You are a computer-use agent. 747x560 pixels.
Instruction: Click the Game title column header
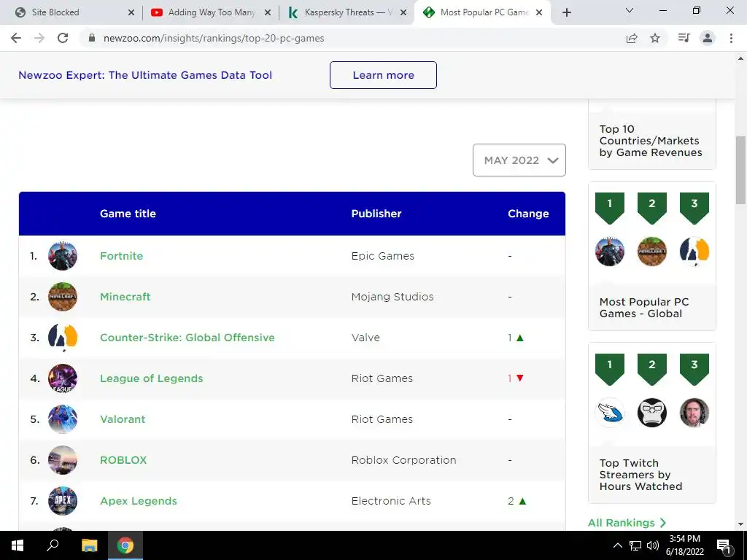(x=128, y=214)
